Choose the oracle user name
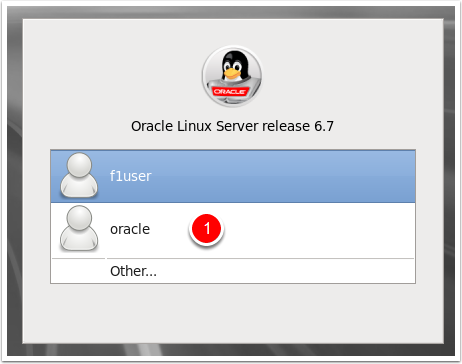462x364 pixels. (x=130, y=229)
